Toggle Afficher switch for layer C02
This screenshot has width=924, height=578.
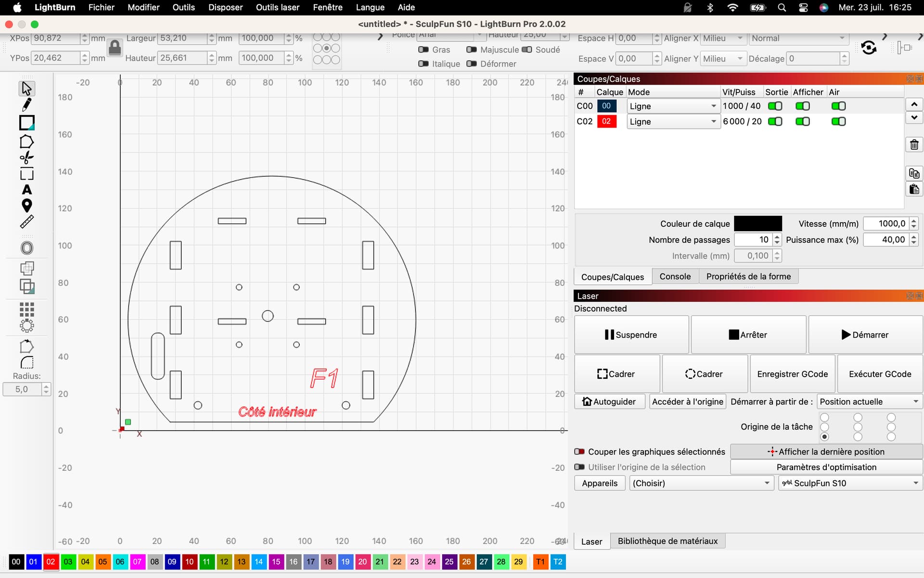tap(802, 121)
